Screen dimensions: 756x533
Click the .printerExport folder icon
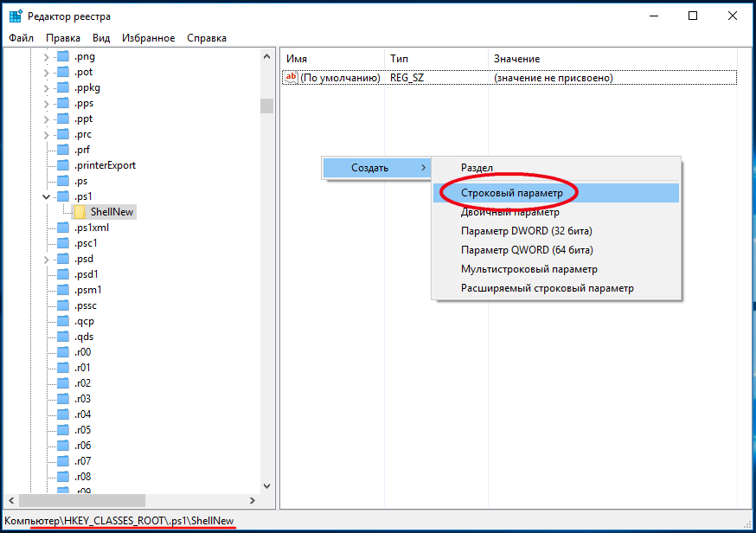pyautogui.click(x=62, y=165)
